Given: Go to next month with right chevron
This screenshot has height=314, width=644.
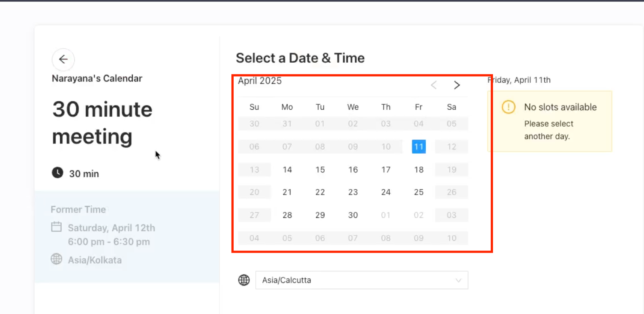Looking at the screenshot, I should tap(457, 85).
